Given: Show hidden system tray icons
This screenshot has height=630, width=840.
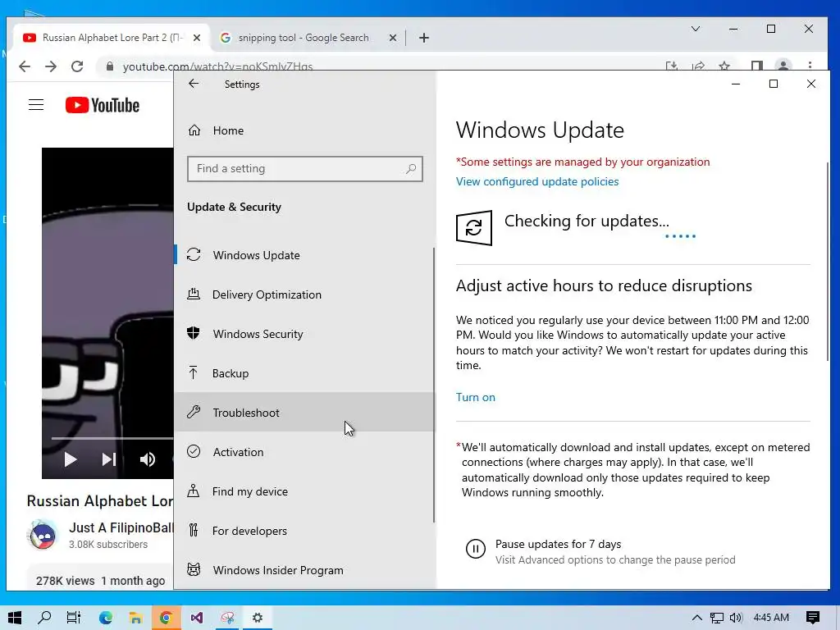Looking at the screenshot, I should click(696, 618).
